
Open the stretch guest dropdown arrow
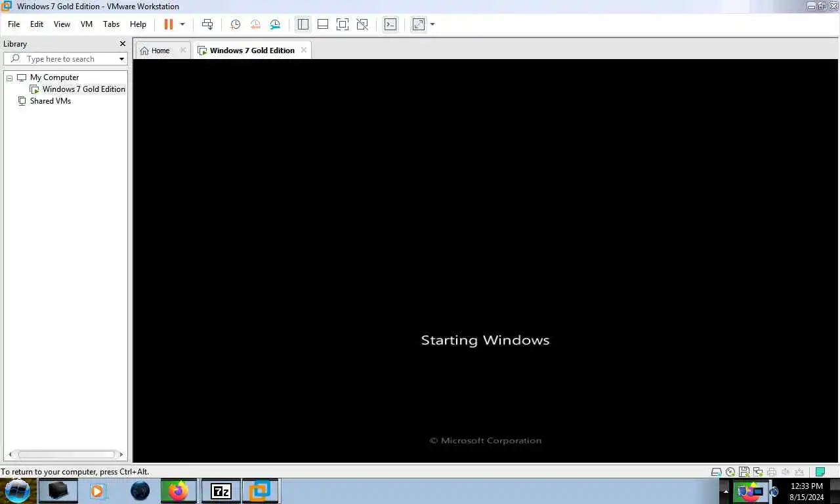pyautogui.click(x=432, y=24)
